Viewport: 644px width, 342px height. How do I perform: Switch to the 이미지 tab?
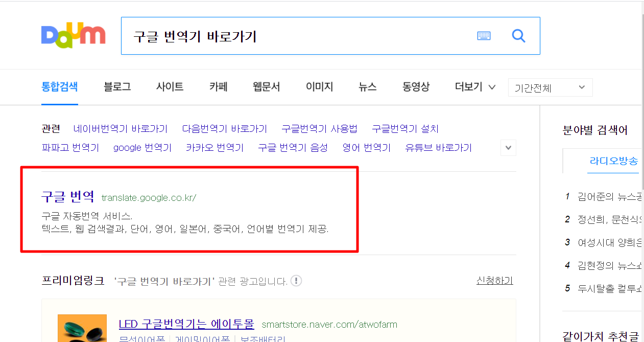click(319, 87)
